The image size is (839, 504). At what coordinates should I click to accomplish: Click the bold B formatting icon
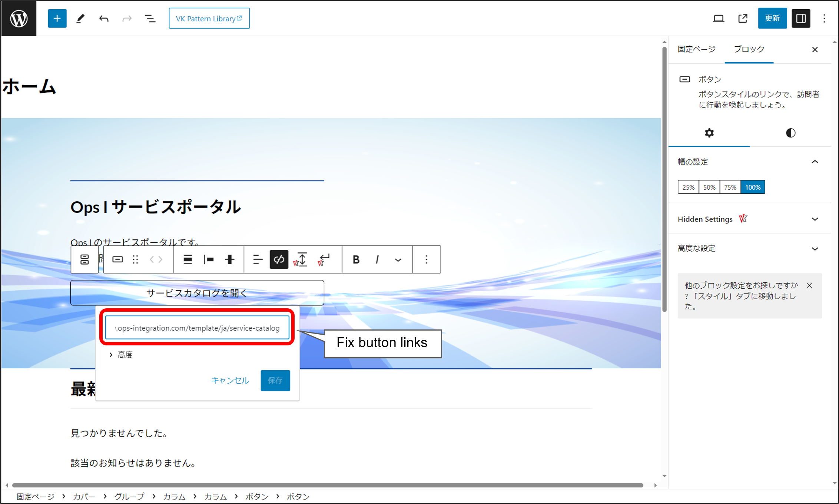pos(356,259)
